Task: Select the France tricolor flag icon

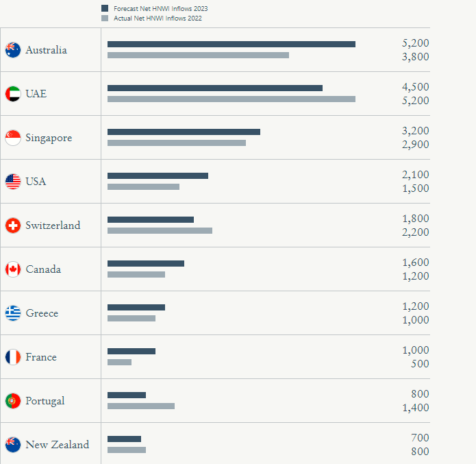Action: [x=13, y=356]
